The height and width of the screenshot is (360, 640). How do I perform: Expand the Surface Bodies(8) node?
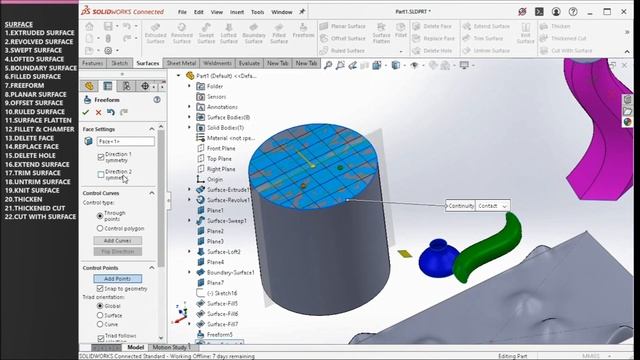click(189, 117)
